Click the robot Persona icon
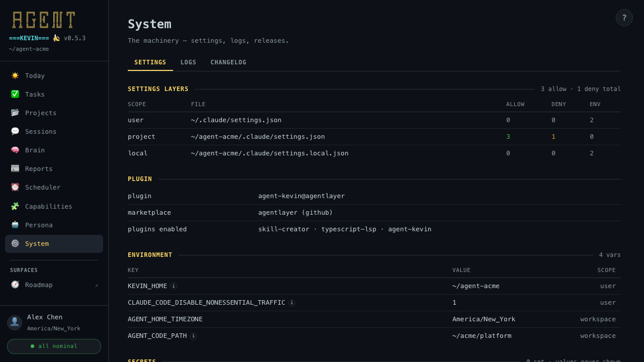644x362 pixels. [15, 225]
